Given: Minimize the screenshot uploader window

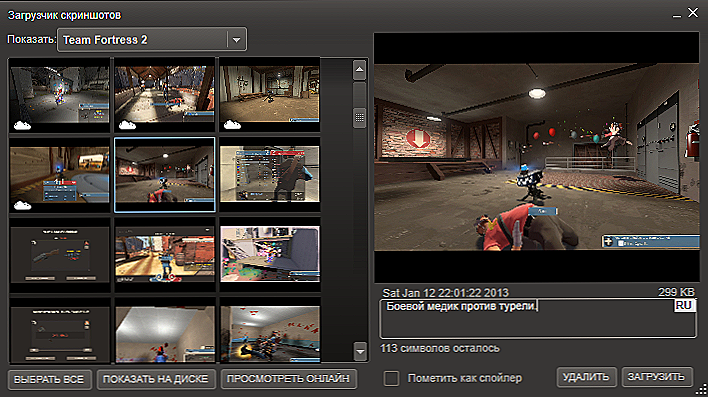Looking at the screenshot, I should pyautogui.click(x=676, y=15).
